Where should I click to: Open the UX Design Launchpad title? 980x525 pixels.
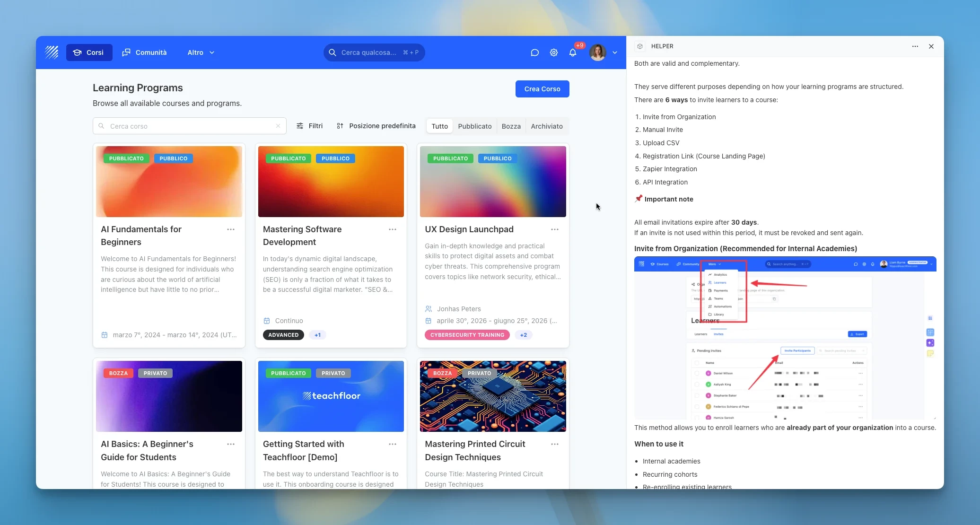tap(469, 229)
